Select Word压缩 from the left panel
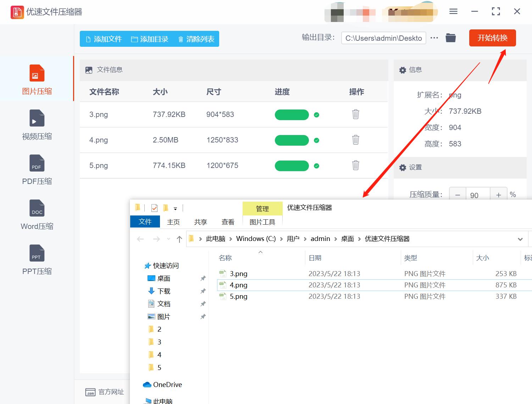Image resolution: width=532 pixels, height=404 pixels. click(x=37, y=214)
